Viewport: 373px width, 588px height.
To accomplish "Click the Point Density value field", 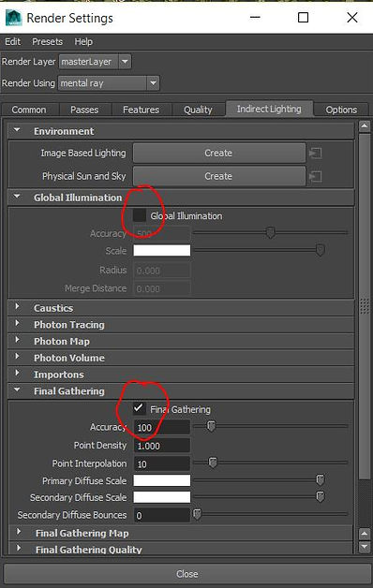I will (x=162, y=446).
